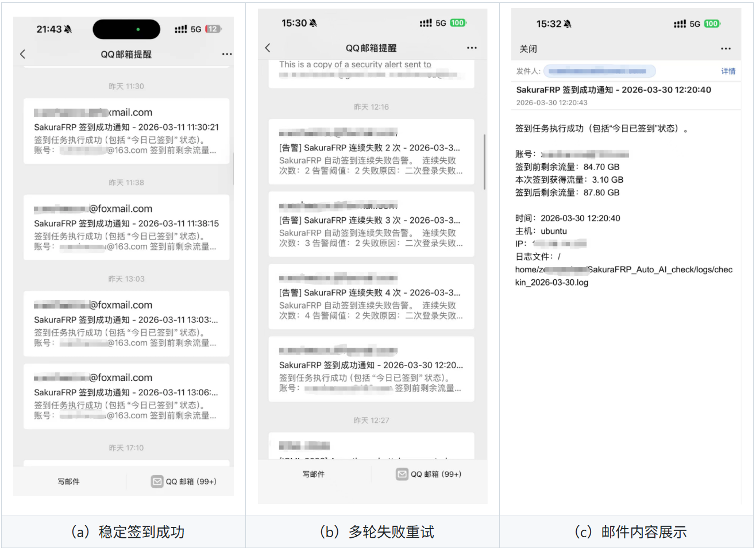Click the 昨天 17:10 timestamp
Image resolution: width=756 pixels, height=551 pixels.
click(126, 448)
